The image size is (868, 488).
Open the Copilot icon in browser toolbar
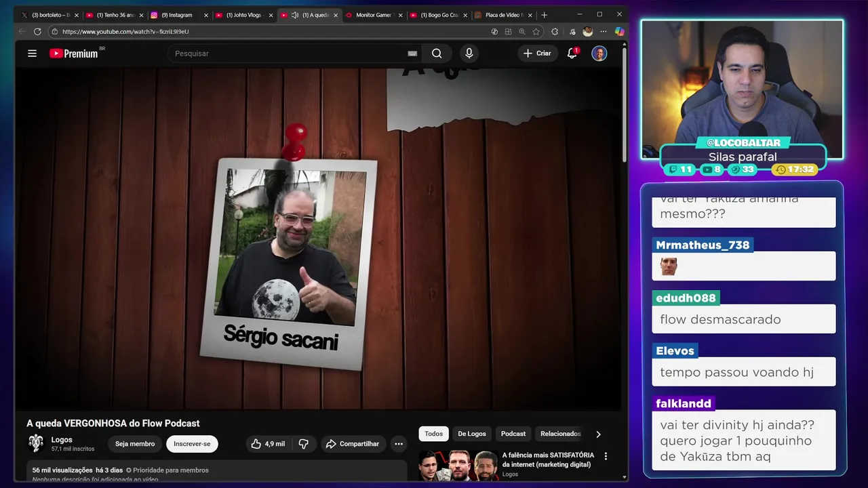click(x=619, y=31)
